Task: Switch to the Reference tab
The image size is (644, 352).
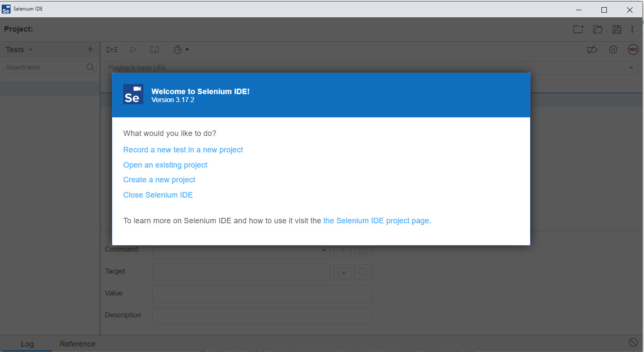Action: tap(78, 344)
